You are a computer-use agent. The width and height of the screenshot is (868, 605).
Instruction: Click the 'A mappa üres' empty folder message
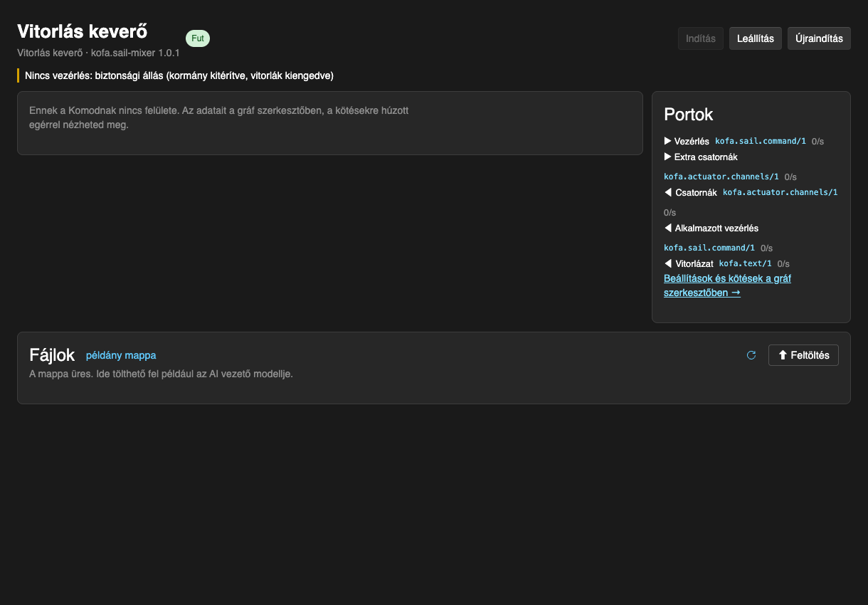161,374
